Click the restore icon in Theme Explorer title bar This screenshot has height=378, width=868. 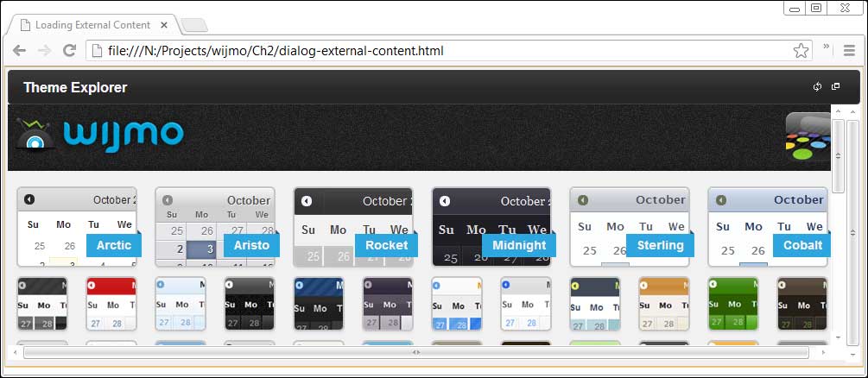tap(836, 86)
